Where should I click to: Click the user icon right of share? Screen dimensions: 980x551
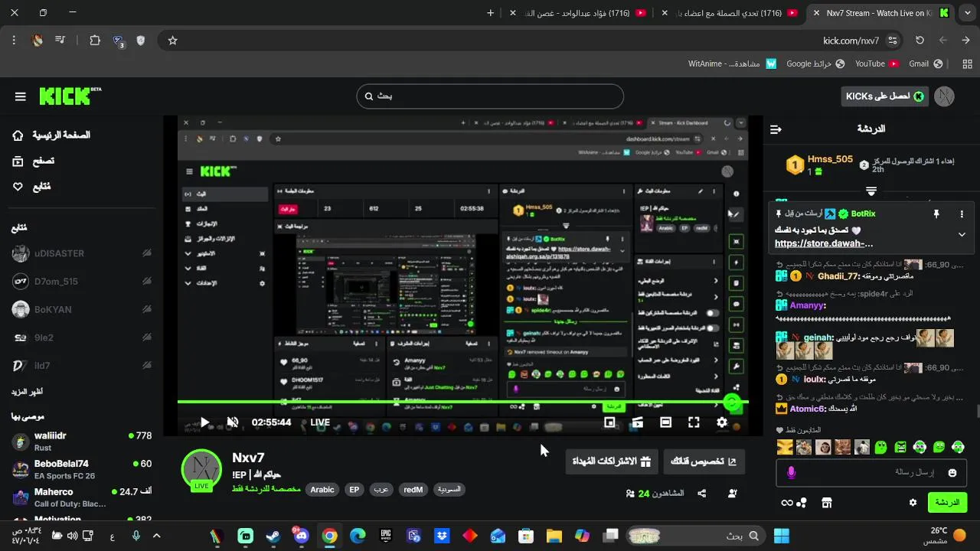point(733,494)
